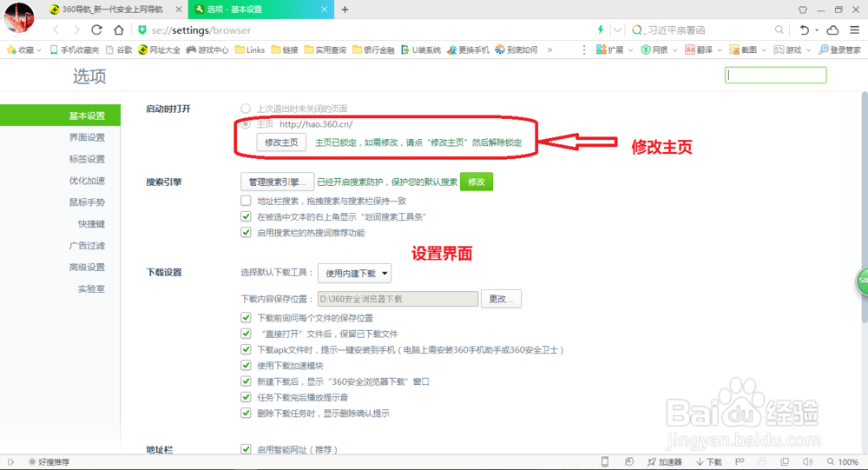This screenshot has width=868, height=470.
Task: Open 游戏中心 bookmark
Action: (x=207, y=50)
